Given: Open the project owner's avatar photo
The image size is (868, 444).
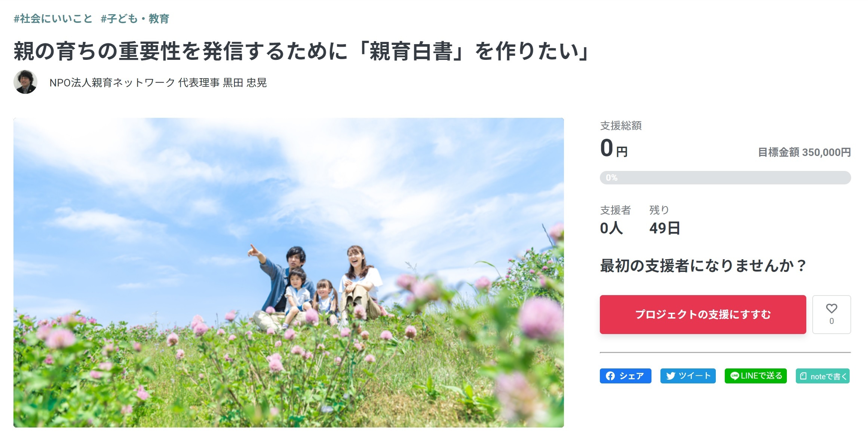Looking at the screenshot, I should point(25,82).
